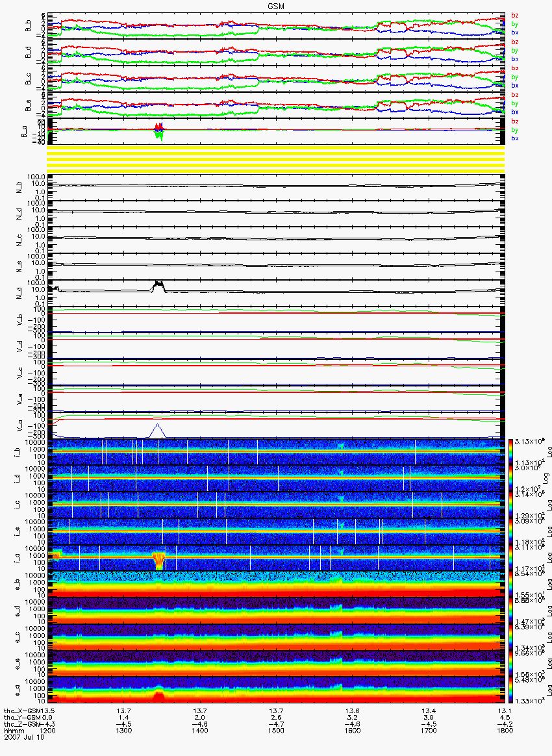Select the e_d electron spectrogram label

tap(18, 612)
